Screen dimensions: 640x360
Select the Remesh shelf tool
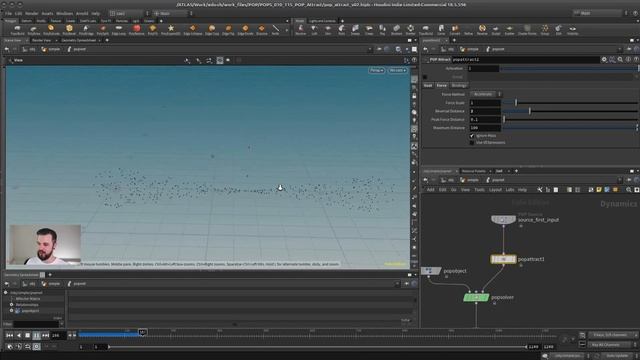click(482, 29)
